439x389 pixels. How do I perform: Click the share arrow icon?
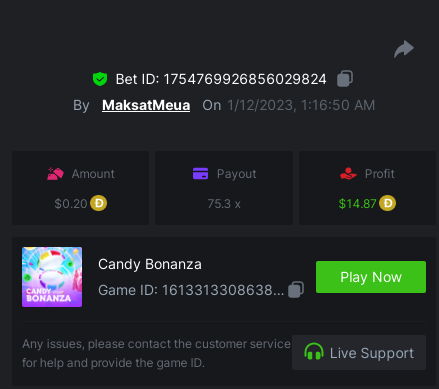point(404,49)
